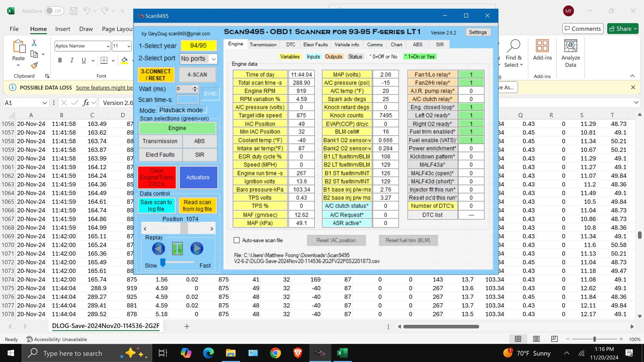Toggle the Engine scan selection

pos(177,128)
